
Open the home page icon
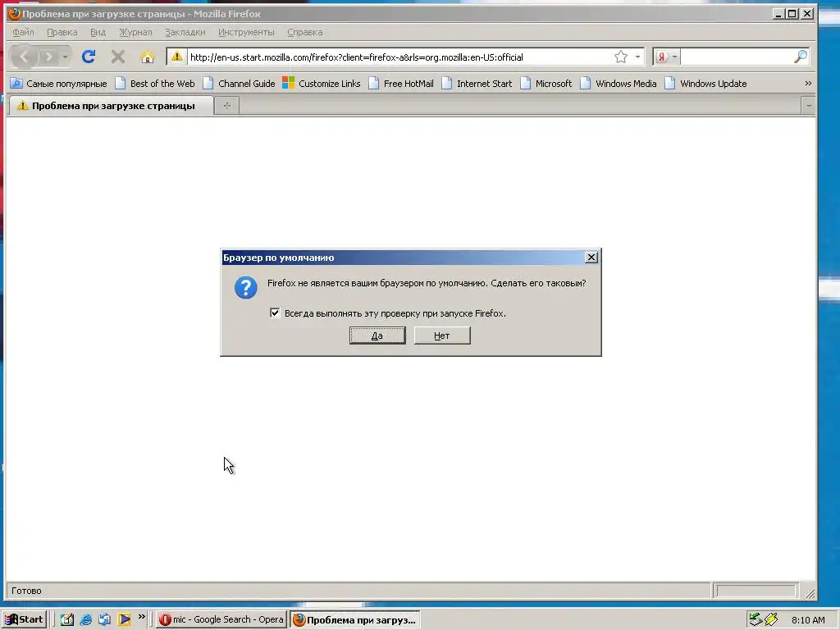click(148, 57)
